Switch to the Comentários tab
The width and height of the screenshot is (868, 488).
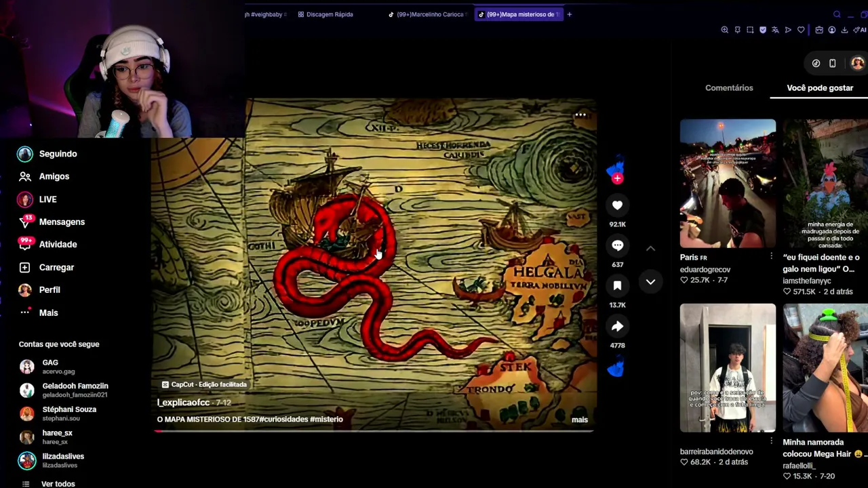pyautogui.click(x=729, y=88)
